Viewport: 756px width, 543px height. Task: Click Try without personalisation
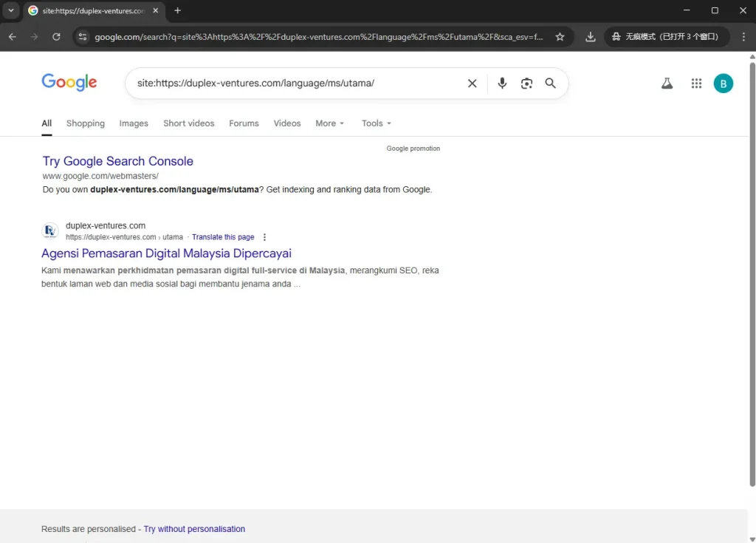click(194, 529)
